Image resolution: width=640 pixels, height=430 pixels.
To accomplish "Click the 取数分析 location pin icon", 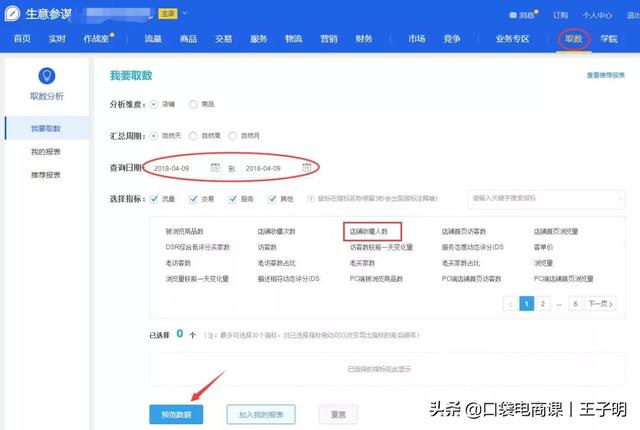I will (x=47, y=76).
